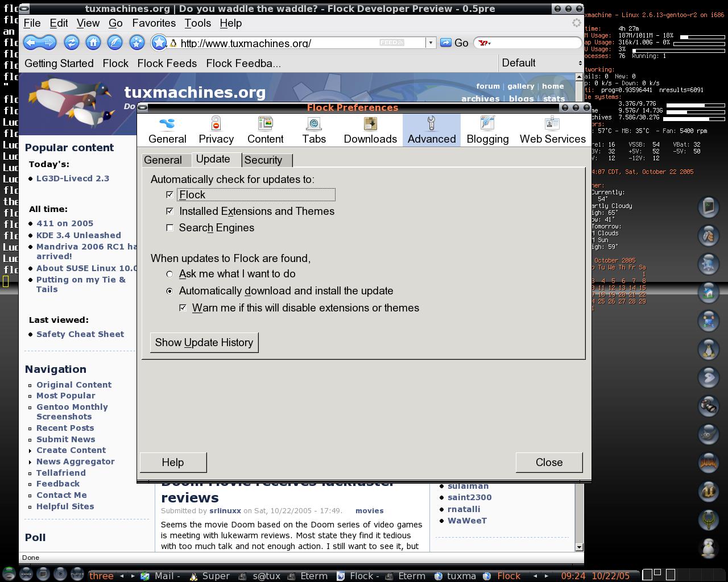The width and height of the screenshot is (728, 582).
Task: Switch to the Update sub-tab
Action: tap(216, 159)
